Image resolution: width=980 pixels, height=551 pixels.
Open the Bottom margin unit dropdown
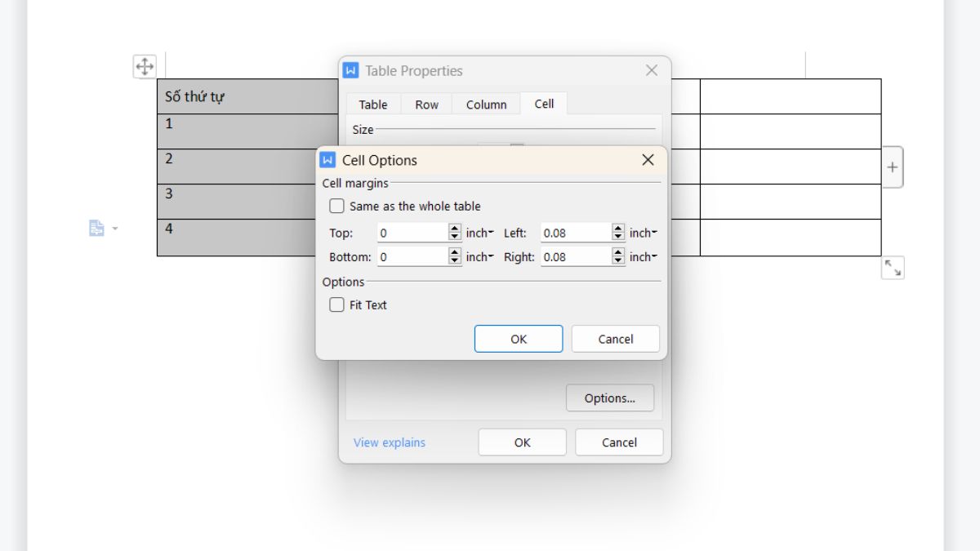pos(479,257)
